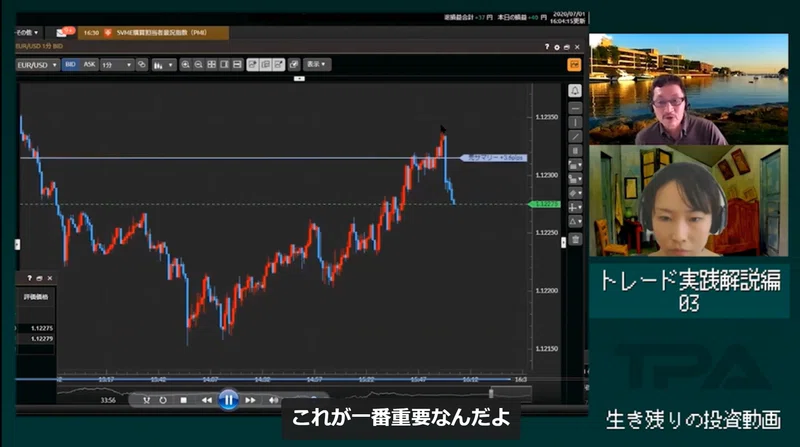
Task: Select the trend line drawing tool
Action: 575,137
